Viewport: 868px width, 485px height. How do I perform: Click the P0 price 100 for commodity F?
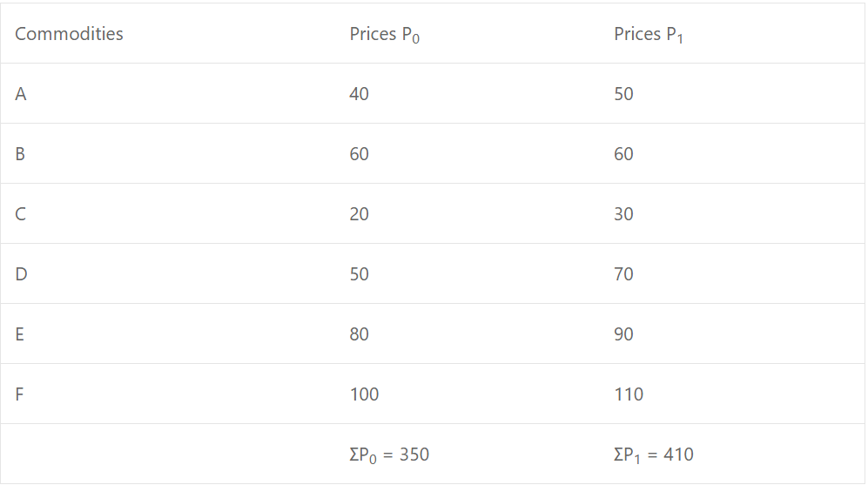(364, 394)
